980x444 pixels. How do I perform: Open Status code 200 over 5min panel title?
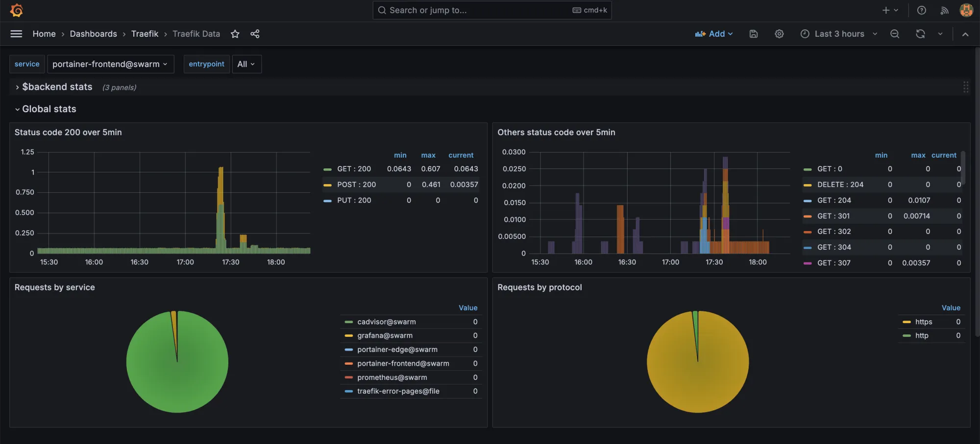[68, 132]
